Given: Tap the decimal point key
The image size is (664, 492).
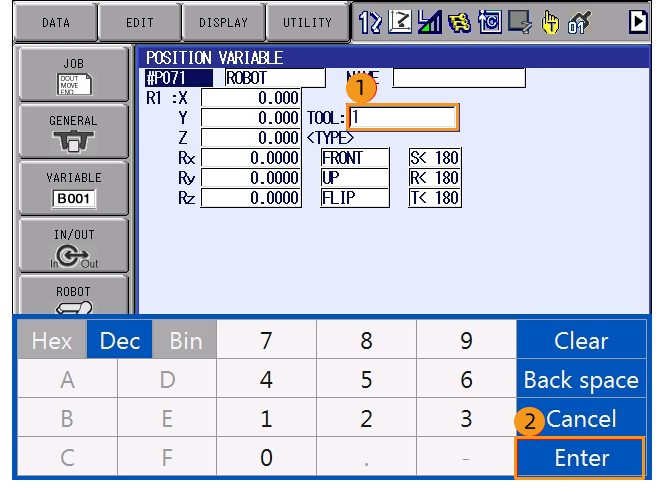Looking at the screenshot, I should pos(366,456).
